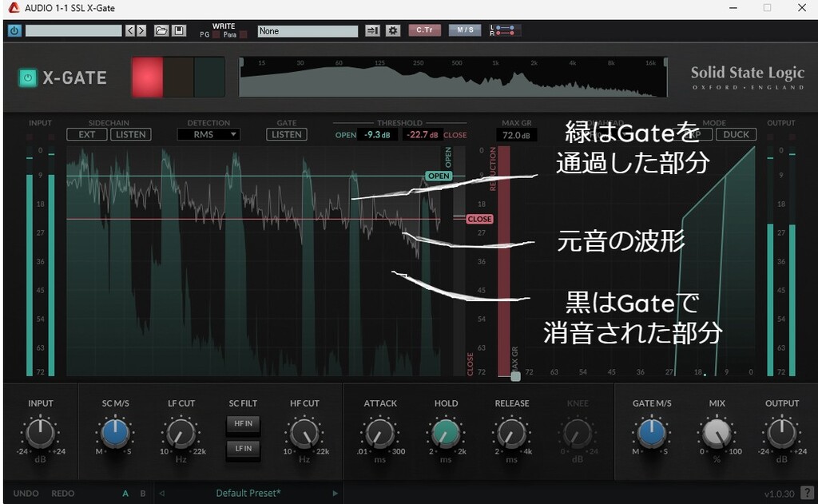Screen dimensions: 818x504
Task: Click the green OPEN threshold handle
Action: pyautogui.click(x=439, y=176)
